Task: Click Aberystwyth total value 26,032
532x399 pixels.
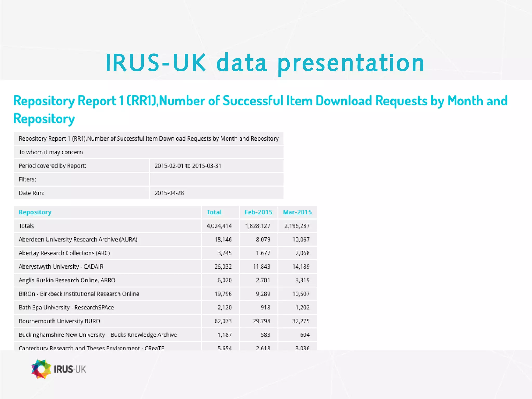Action: (x=223, y=267)
